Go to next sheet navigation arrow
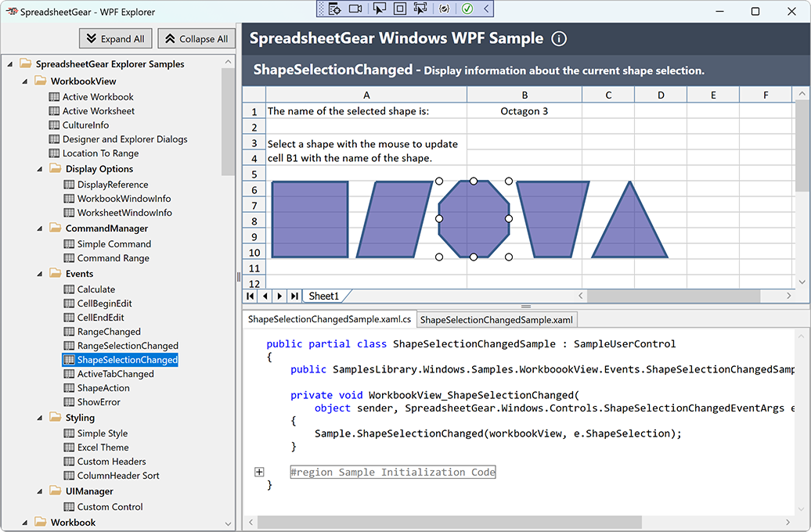 pos(279,297)
